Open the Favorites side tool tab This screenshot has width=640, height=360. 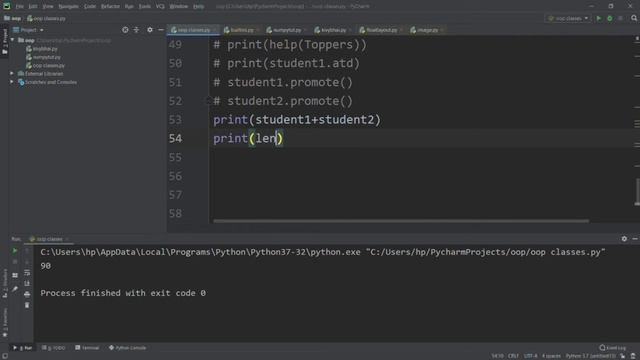click(x=4, y=322)
